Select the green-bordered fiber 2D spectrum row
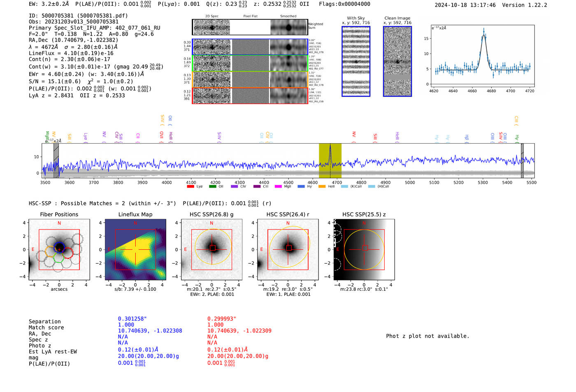The image size is (576, 392). pyautogui.click(x=250, y=63)
